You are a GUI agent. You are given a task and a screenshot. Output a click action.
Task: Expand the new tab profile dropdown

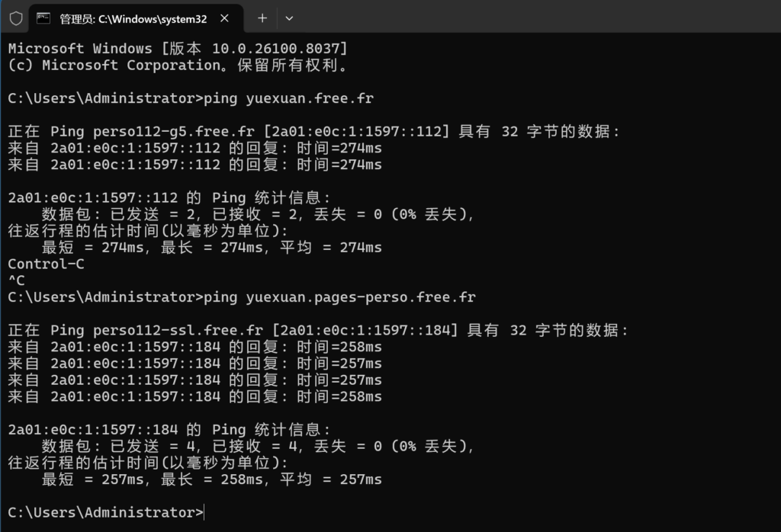[289, 18]
